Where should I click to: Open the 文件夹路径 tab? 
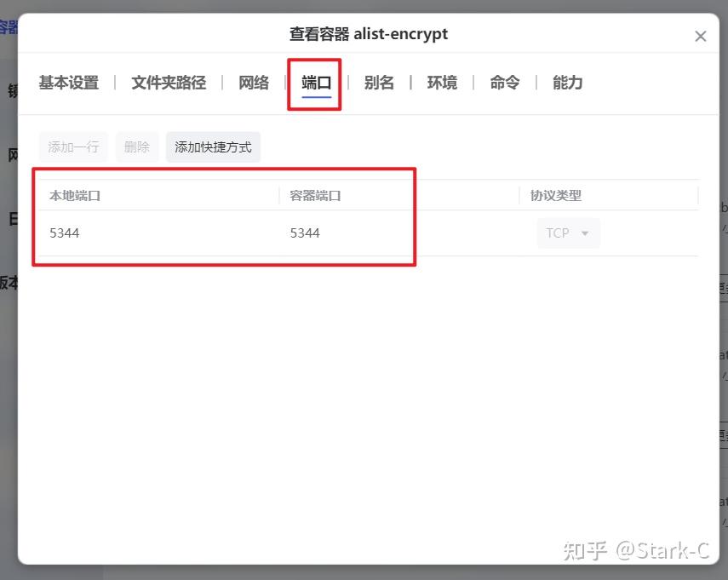pos(168,83)
